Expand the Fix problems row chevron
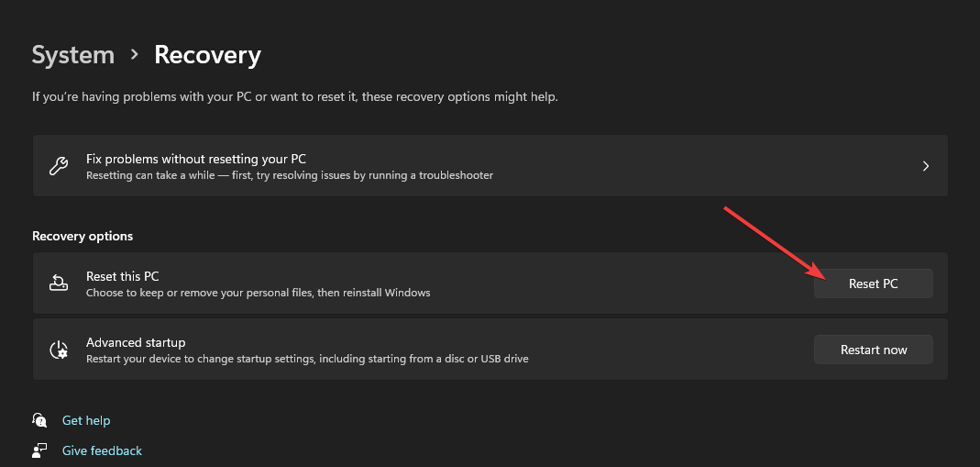The width and height of the screenshot is (980, 467). (926, 166)
